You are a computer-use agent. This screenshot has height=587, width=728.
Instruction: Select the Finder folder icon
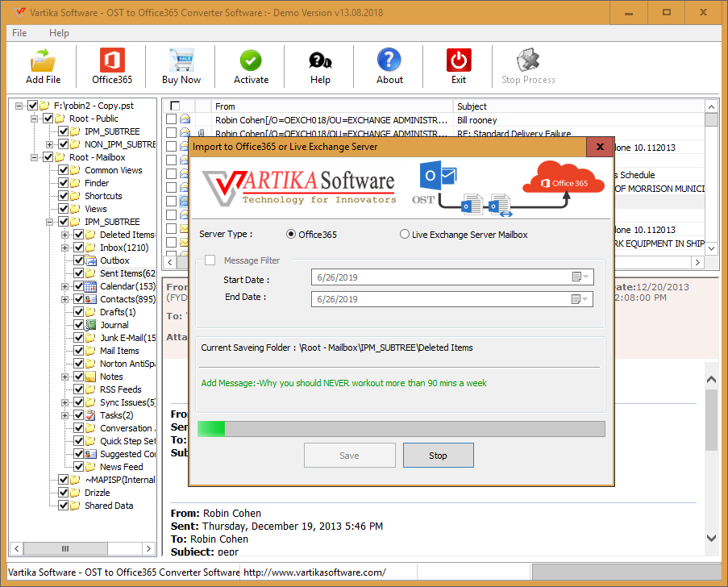(x=75, y=183)
